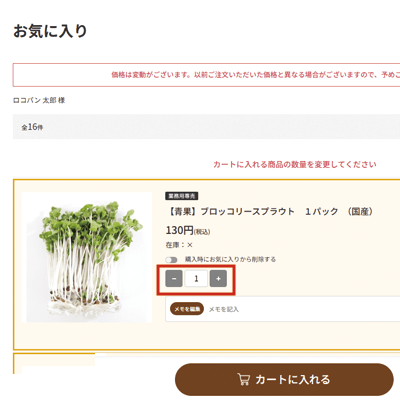Click the 在庫：× stock status text
The height and width of the screenshot is (400, 400).
[179, 245]
